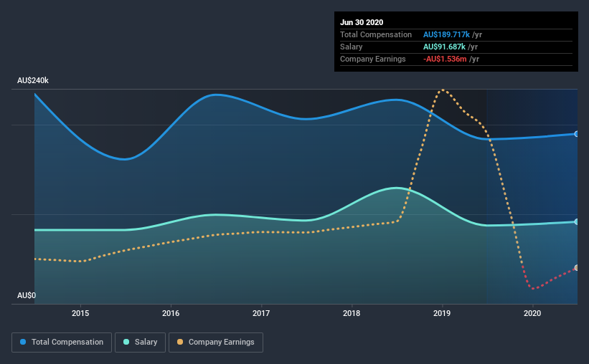The height and width of the screenshot is (364, 589).
Task: Click the AU$189.717k total compensation value
Action: tap(446, 34)
